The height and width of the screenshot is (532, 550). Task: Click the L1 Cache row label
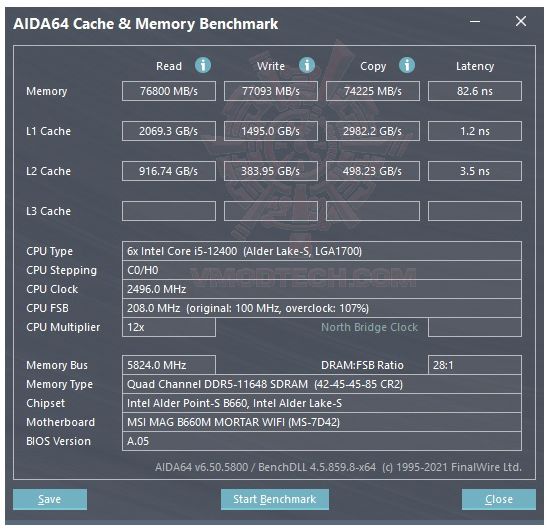(48, 131)
